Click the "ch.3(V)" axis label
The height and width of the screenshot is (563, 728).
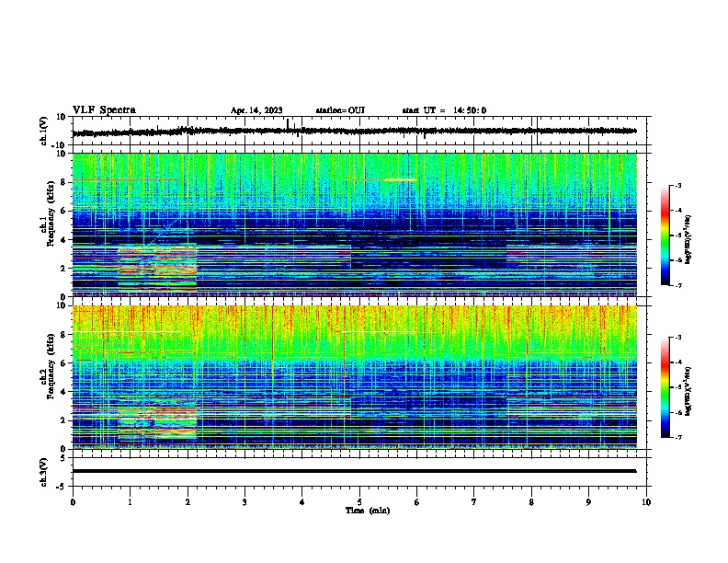point(44,472)
